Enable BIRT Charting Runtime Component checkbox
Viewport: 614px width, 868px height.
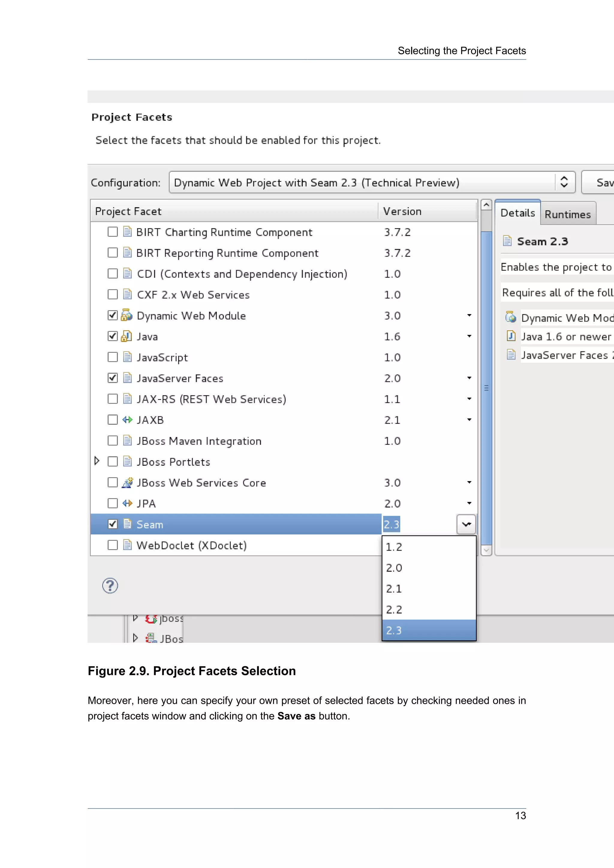coord(113,231)
